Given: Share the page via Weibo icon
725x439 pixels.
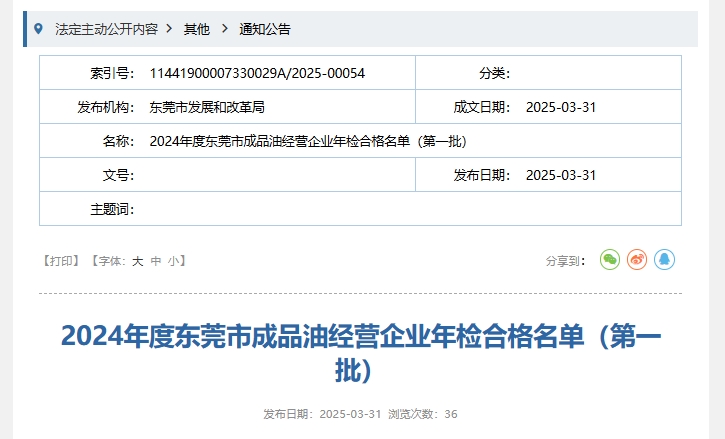Looking at the screenshot, I should [637, 260].
